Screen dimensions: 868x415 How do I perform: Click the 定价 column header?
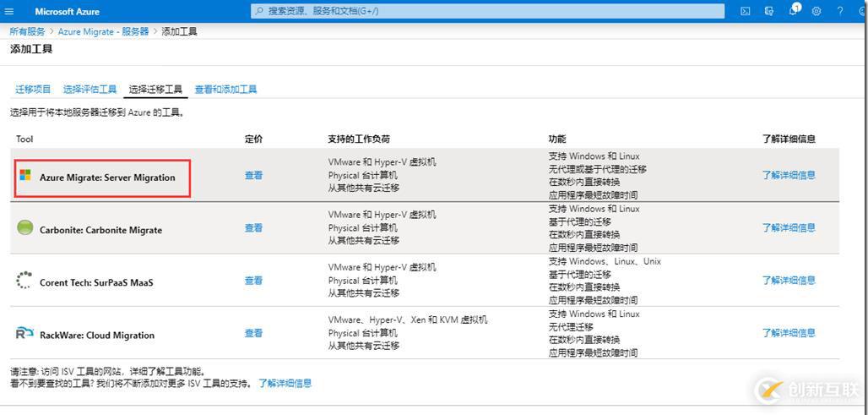coord(253,139)
